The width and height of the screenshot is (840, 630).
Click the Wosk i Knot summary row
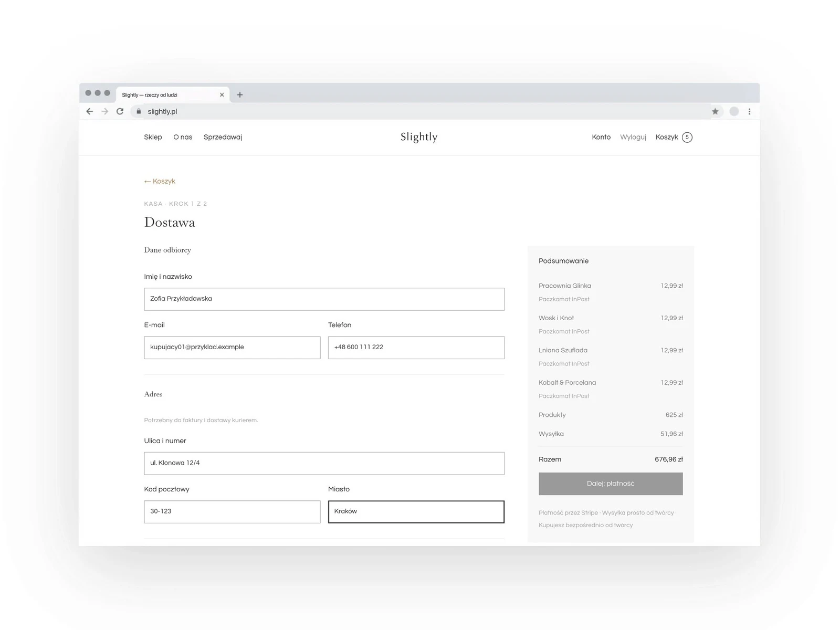(x=611, y=324)
